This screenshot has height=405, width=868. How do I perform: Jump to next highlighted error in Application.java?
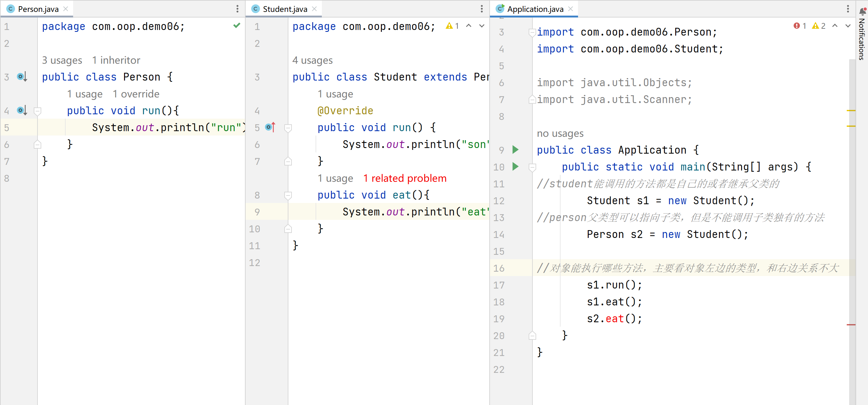(848, 26)
